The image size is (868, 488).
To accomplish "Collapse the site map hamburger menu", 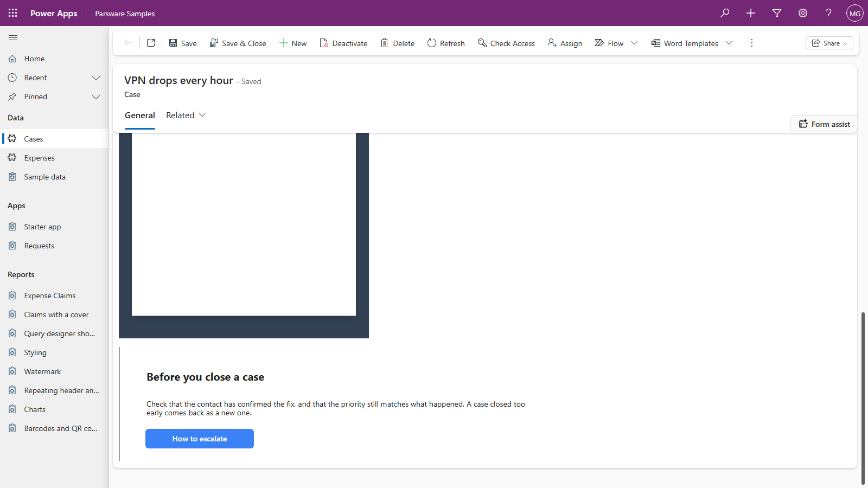I will pos(13,37).
